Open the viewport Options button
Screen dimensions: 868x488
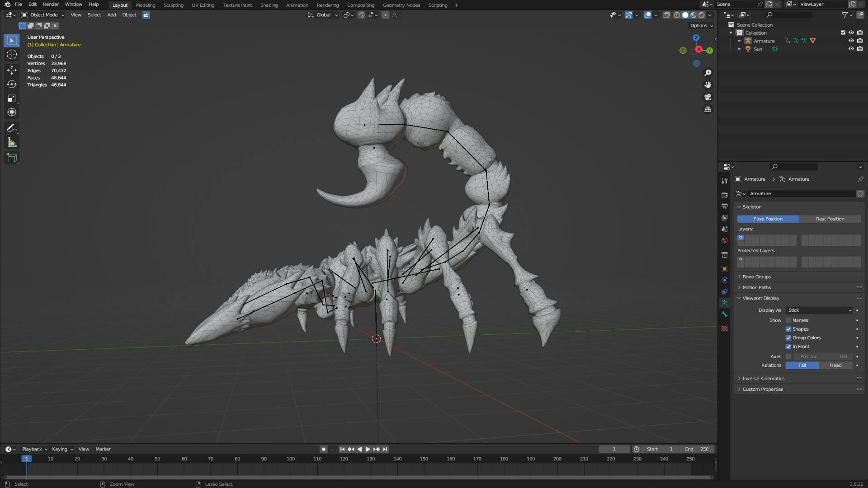point(701,26)
